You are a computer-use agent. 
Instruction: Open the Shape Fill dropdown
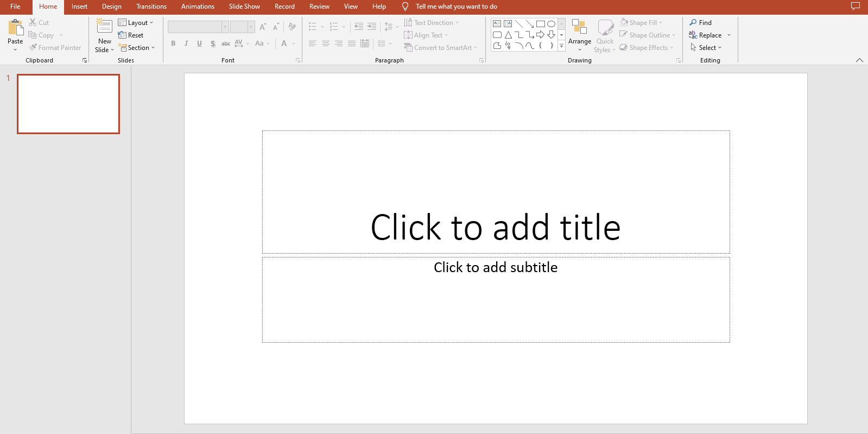[641, 23]
